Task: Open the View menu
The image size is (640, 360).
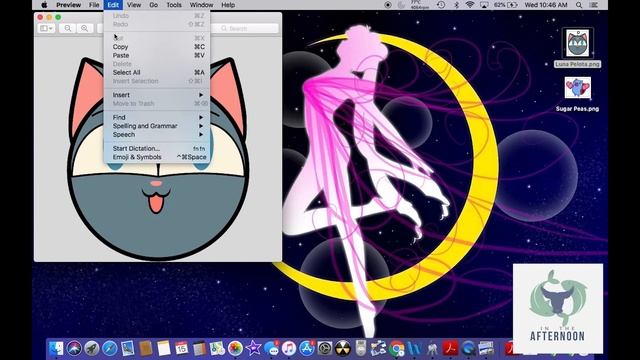Action: (x=133, y=5)
